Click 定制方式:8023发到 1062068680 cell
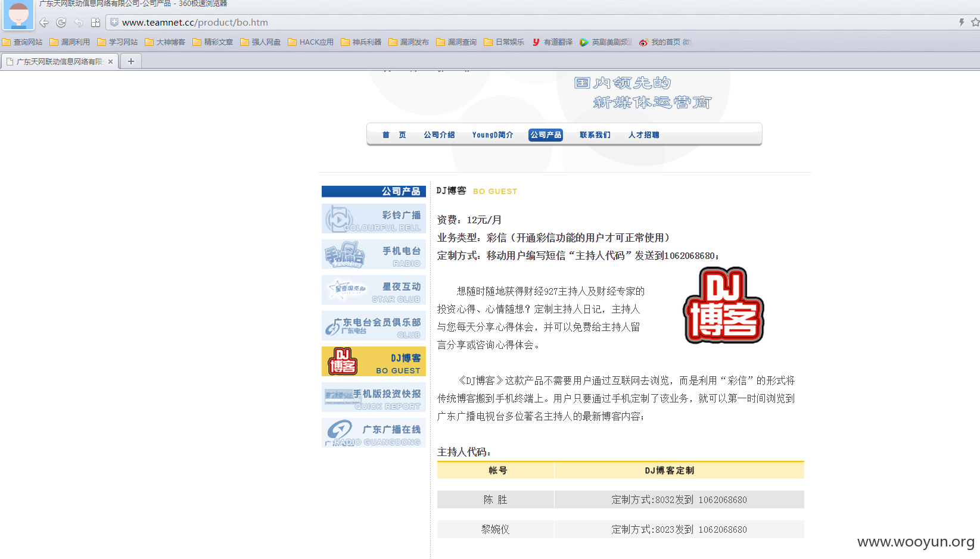Screen dimensions: 980x559 pos(679,529)
